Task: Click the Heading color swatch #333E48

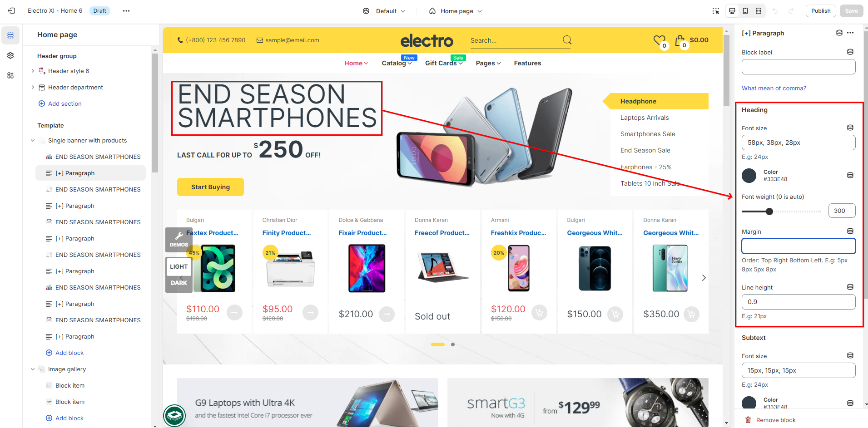Action: click(x=749, y=176)
